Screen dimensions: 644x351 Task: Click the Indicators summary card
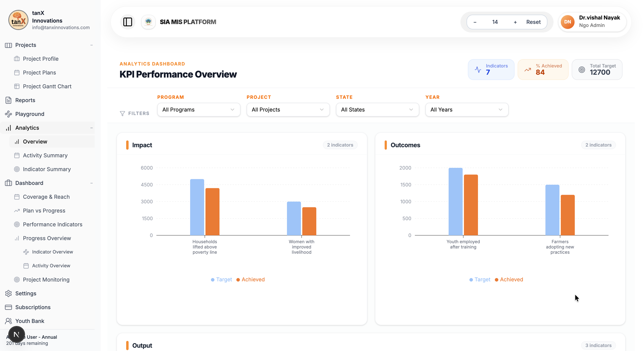click(491, 70)
